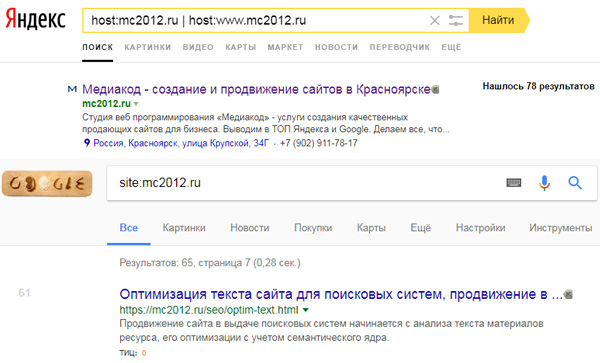This screenshot has height=363, width=600.
Task: Click the small icon after Красноярске title
Action: pyautogui.click(x=435, y=90)
